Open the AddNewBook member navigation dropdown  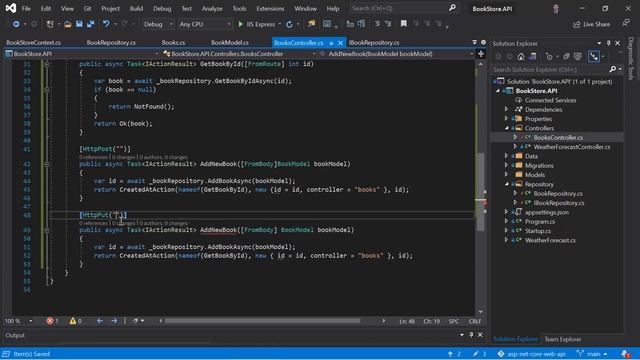pyautogui.click(x=397, y=54)
